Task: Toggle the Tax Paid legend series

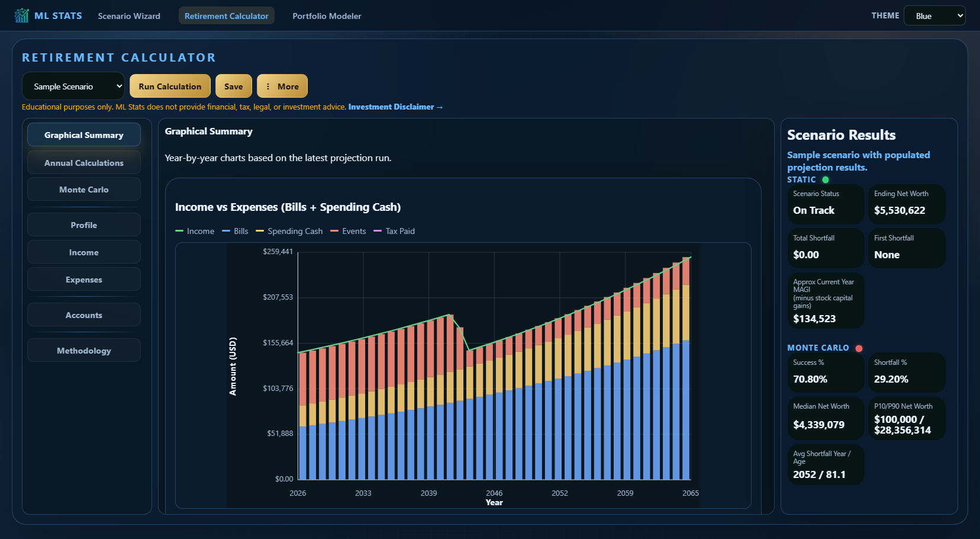Action: [394, 231]
